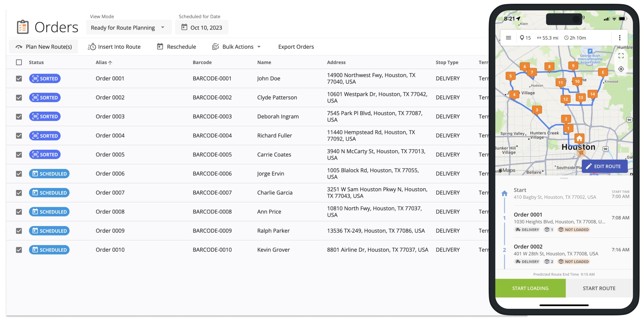Viewport: 644px width, 322px height.
Task: Click the BARCODE-0009 cell
Action: 212,230
